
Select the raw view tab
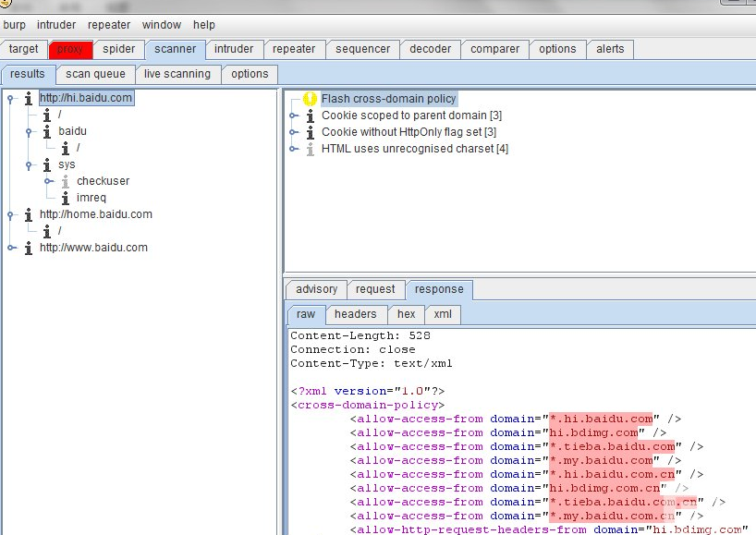pos(306,314)
